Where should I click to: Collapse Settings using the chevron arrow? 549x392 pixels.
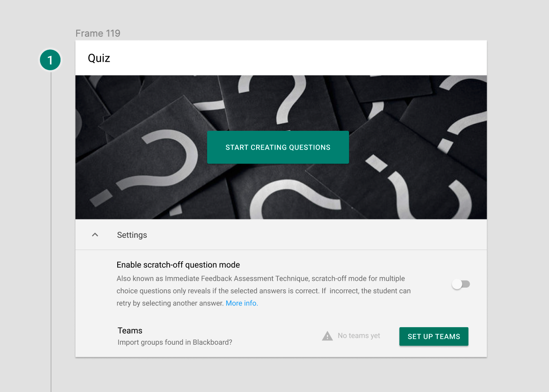pos(95,235)
